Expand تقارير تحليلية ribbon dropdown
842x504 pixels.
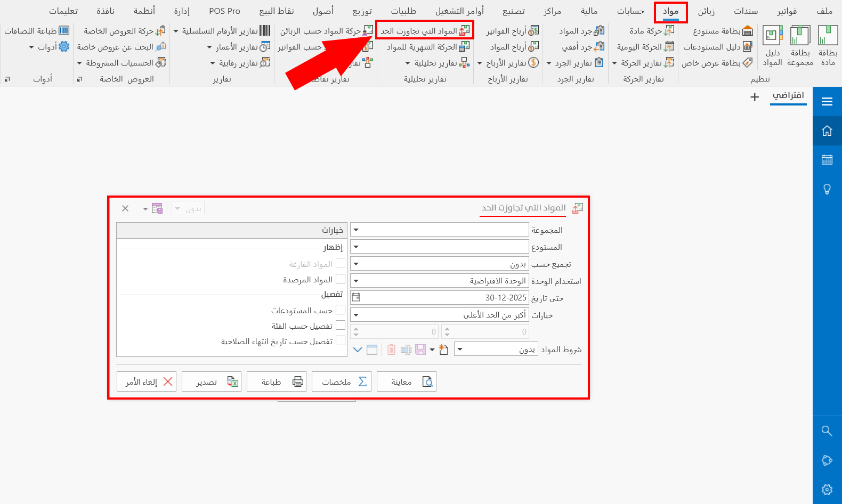(x=408, y=63)
